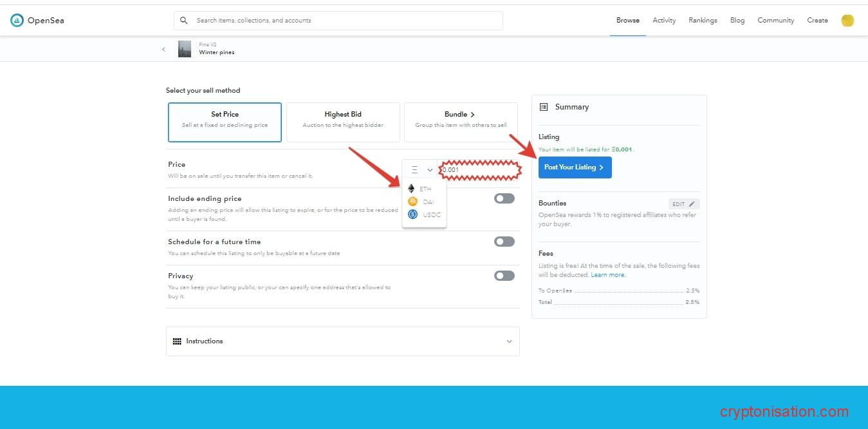The image size is (868, 429).
Task: Click the OpenSea logo icon
Action: pyautogui.click(x=17, y=21)
